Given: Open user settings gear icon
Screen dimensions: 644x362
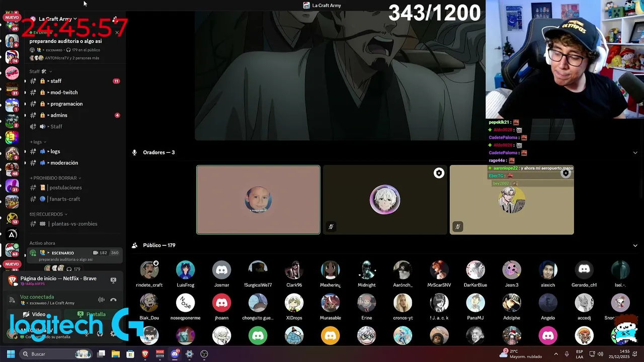Looking at the screenshot, I should point(113,333).
